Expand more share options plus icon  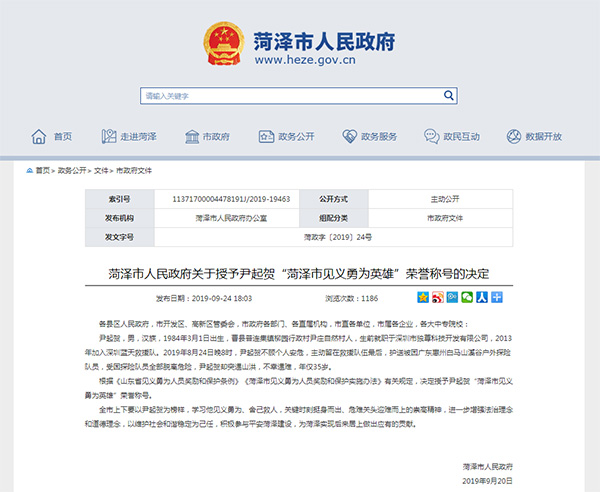(496, 298)
